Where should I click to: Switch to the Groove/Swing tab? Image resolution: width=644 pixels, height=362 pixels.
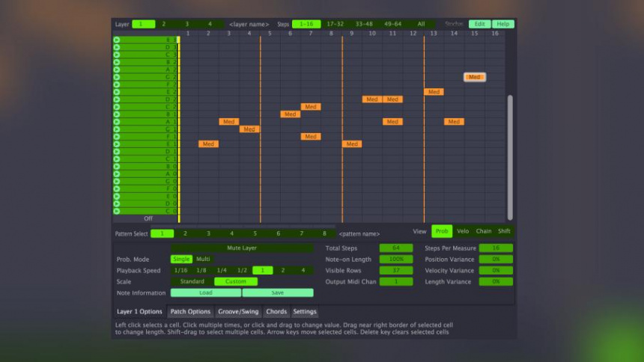click(237, 312)
